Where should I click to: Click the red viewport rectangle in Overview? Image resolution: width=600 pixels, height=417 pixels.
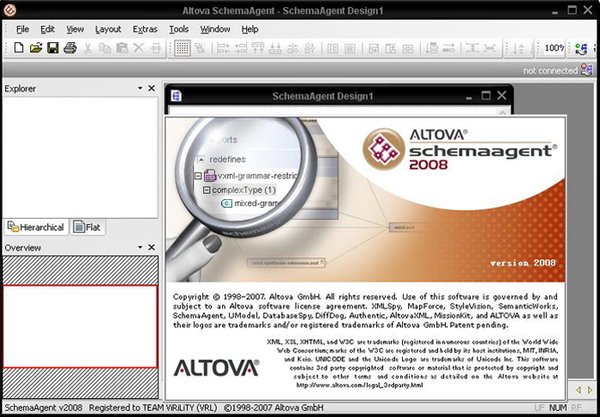(x=79, y=327)
